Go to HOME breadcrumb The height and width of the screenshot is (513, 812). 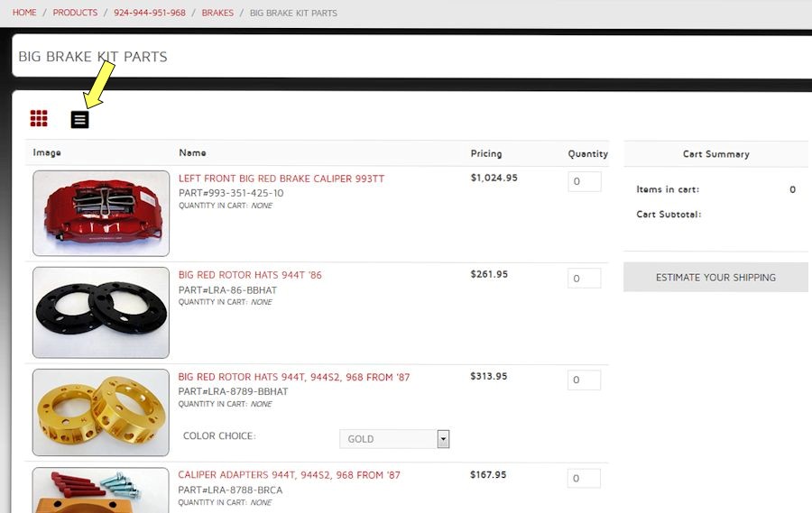(24, 13)
